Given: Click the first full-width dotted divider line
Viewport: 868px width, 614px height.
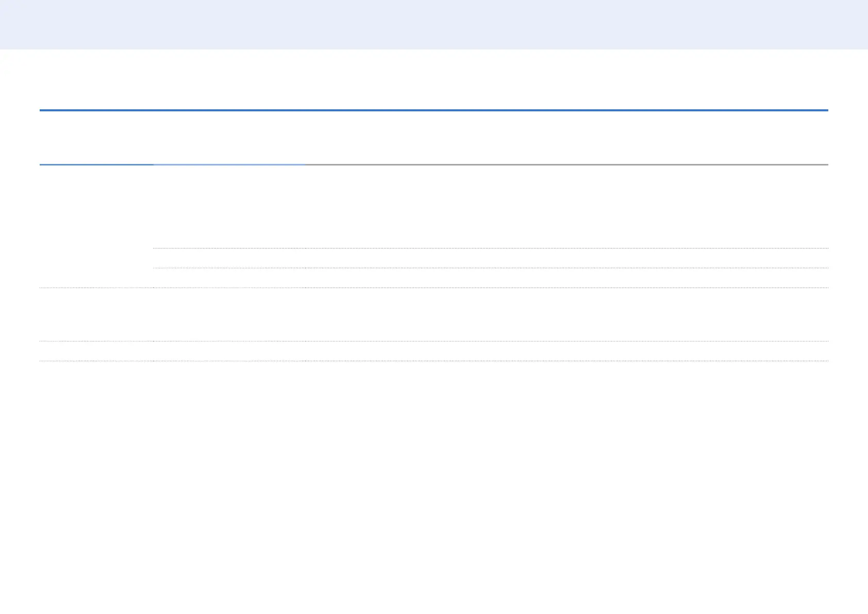Looking at the screenshot, I should (434, 288).
